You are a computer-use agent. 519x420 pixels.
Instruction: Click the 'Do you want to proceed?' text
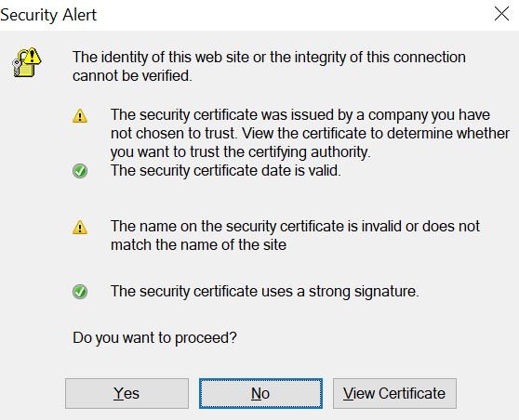coord(154,338)
